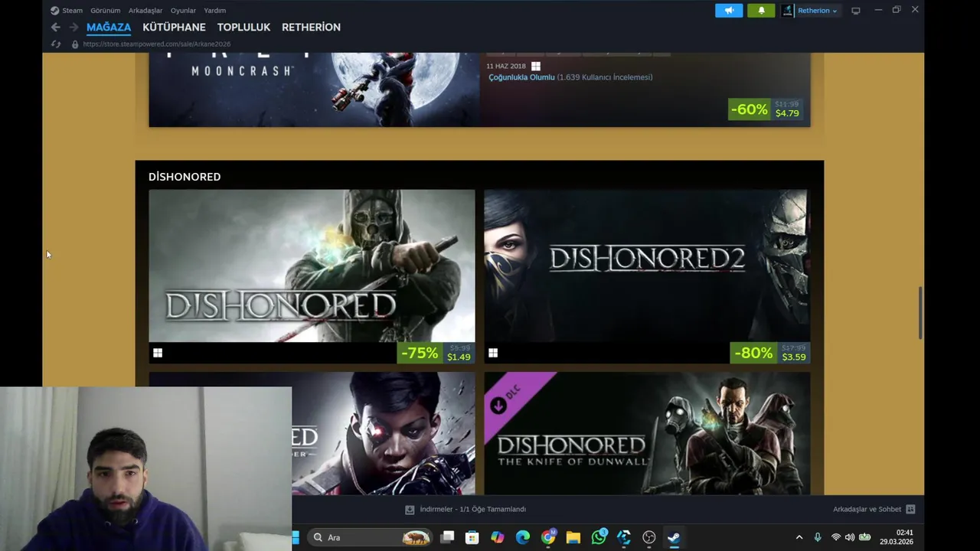Image resolution: width=980 pixels, height=551 pixels.
Task: Reload the store page
Action: (x=55, y=44)
